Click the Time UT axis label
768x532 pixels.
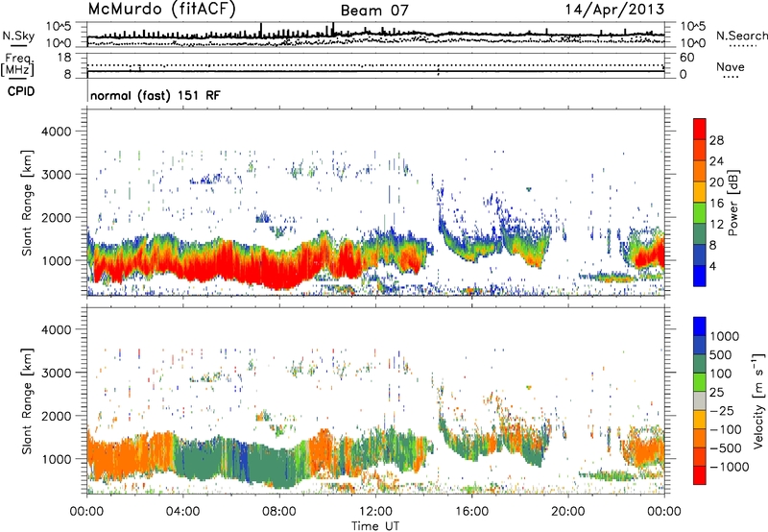tap(375, 526)
